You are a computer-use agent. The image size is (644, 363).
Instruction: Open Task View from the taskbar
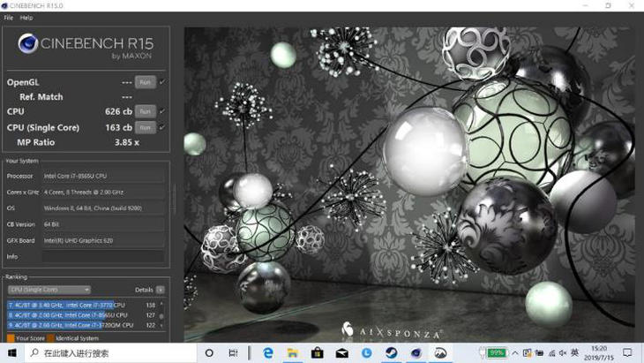[233, 353]
